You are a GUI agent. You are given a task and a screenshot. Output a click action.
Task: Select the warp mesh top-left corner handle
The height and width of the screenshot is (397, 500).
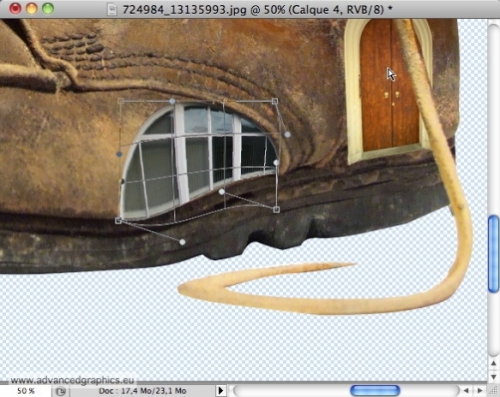click(121, 101)
